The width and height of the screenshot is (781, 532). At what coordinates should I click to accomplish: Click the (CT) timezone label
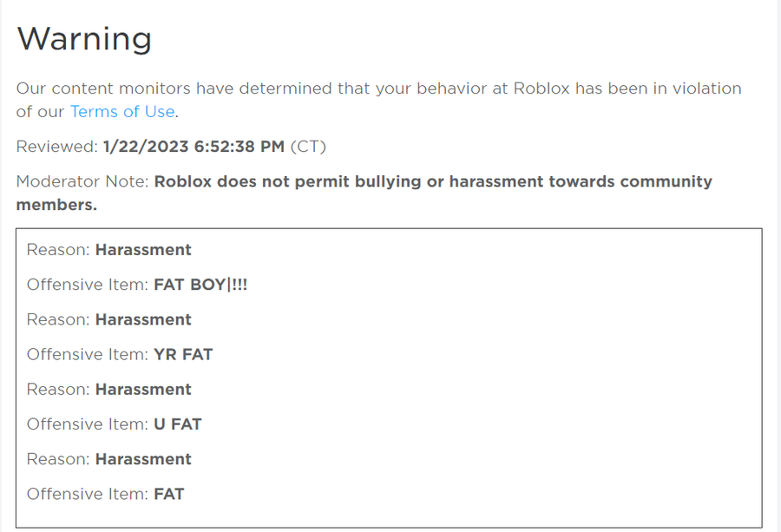click(308, 147)
